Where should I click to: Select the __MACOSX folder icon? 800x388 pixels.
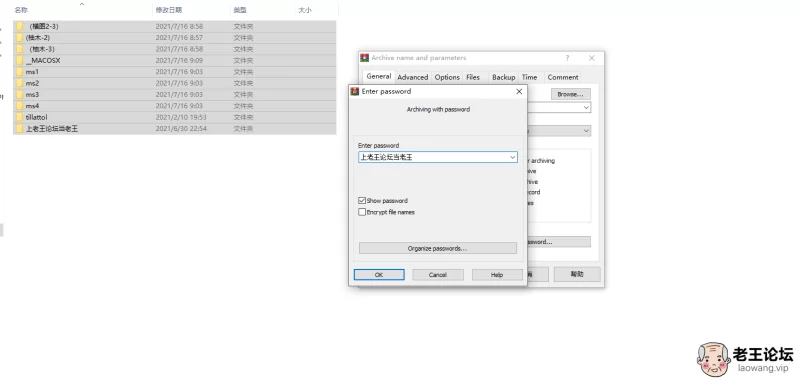(20, 60)
